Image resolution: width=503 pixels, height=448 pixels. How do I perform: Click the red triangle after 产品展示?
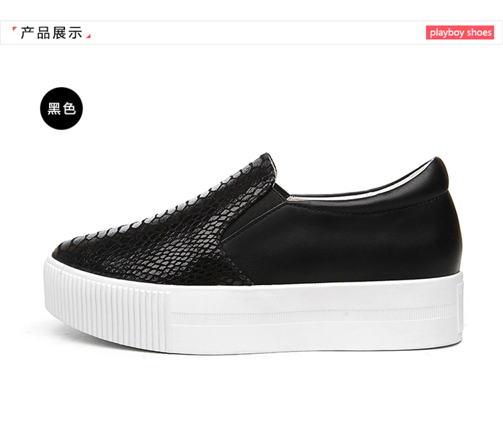point(89,36)
